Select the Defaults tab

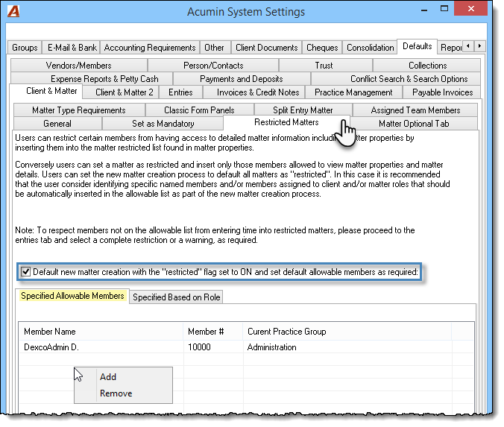(418, 46)
